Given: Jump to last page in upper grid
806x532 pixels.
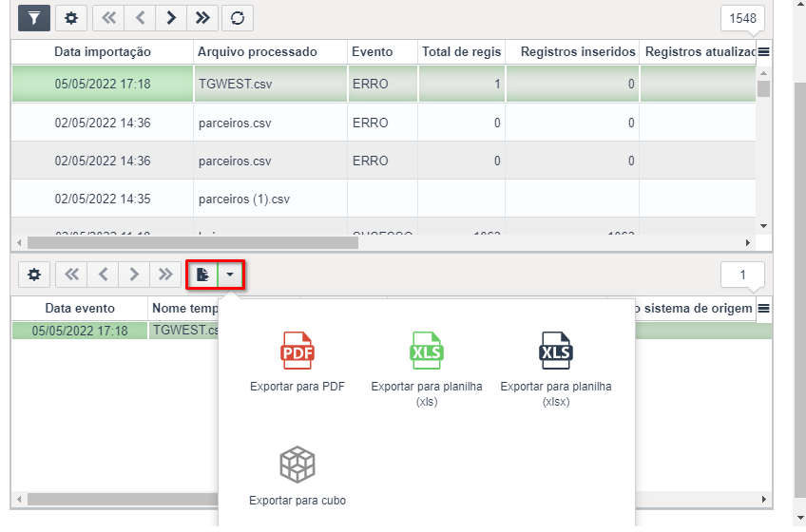Looking at the screenshot, I should [x=202, y=18].
